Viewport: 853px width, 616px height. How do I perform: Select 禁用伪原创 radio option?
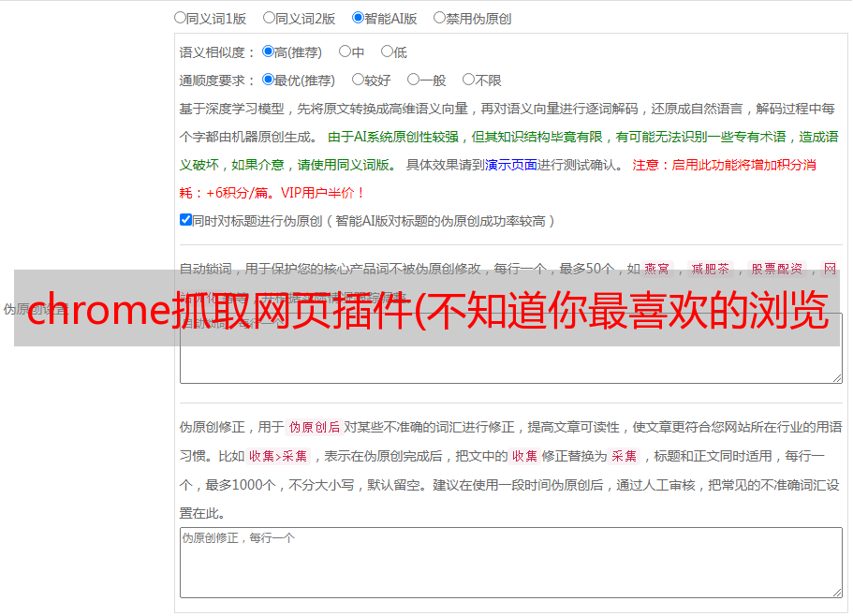point(439,18)
